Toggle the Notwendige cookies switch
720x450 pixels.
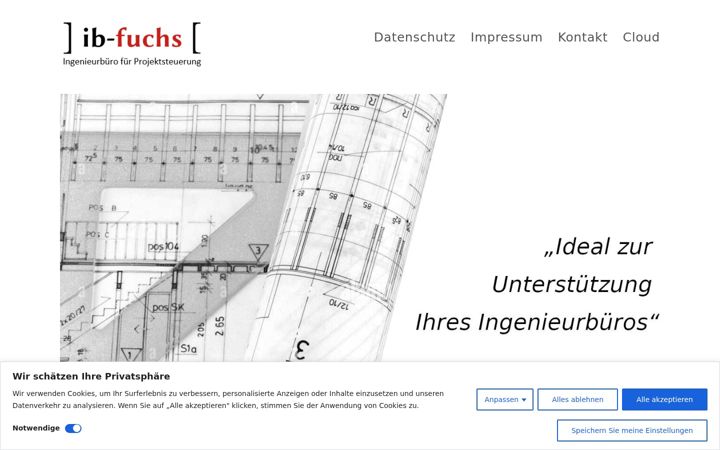[x=73, y=428]
